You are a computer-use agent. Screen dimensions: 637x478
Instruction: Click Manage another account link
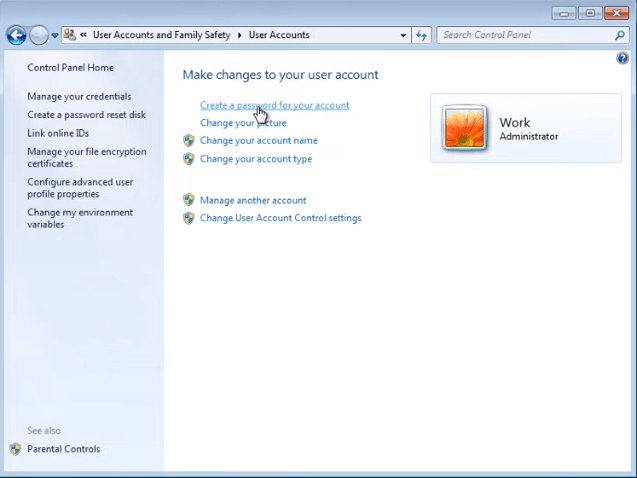[x=253, y=200]
